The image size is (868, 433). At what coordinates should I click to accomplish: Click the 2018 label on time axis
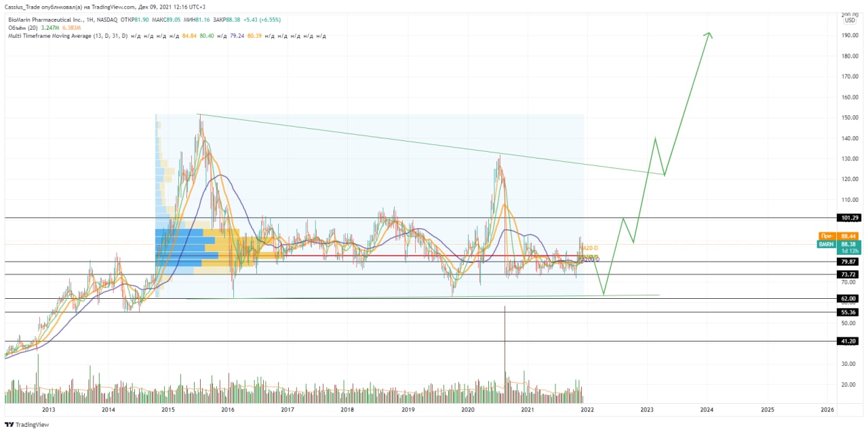347,410
